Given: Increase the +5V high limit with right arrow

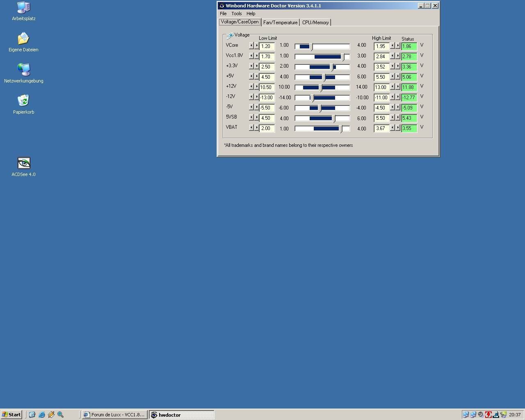Looking at the screenshot, I should (x=397, y=76).
